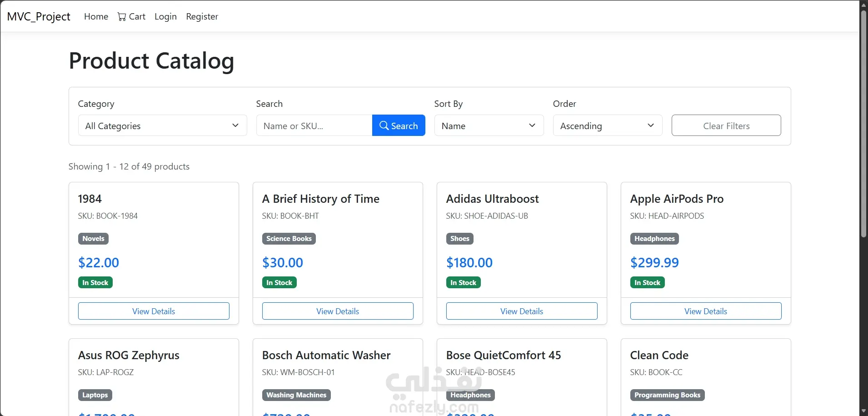Click Headphones badge on Apple AirPods Pro
Viewport: 868px width, 416px height.
[654, 239]
